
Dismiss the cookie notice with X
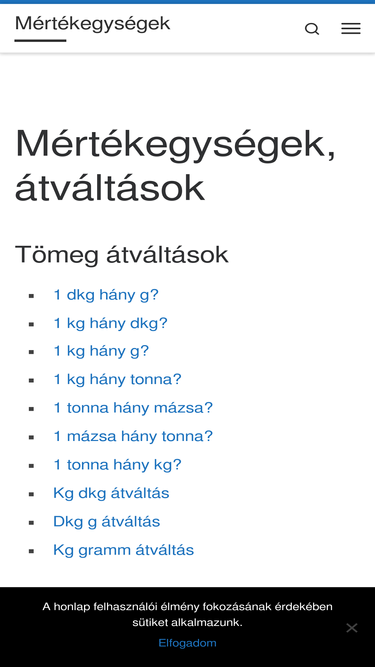(352, 627)
